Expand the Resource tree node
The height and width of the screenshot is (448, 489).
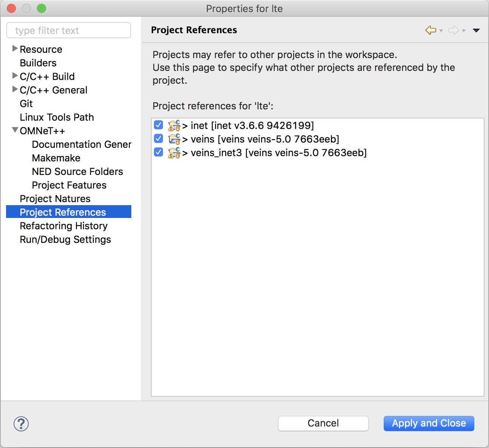pos(15,49)
